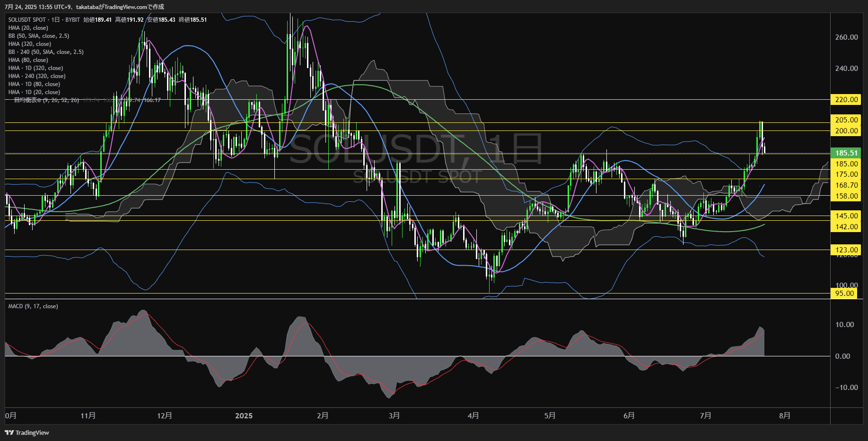Viewport: 868px width, 441px height.
Task: Click the HMA (20, close) indicator legend
Action: [28, 28]
